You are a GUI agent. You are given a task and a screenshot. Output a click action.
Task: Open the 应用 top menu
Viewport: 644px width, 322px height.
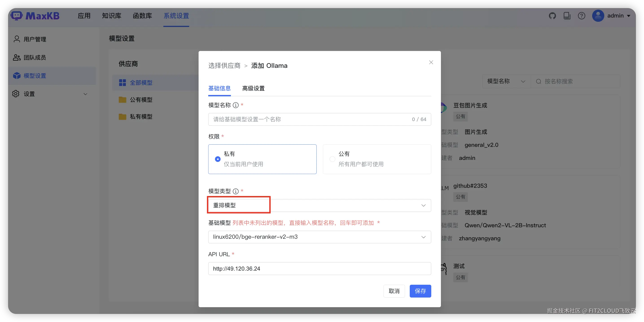click(x=84, y=16)
